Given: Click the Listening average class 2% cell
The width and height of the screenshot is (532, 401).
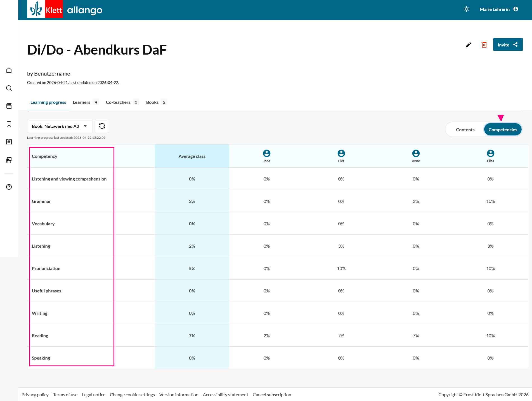Looking at the screenshot, I should click(192, 246).
